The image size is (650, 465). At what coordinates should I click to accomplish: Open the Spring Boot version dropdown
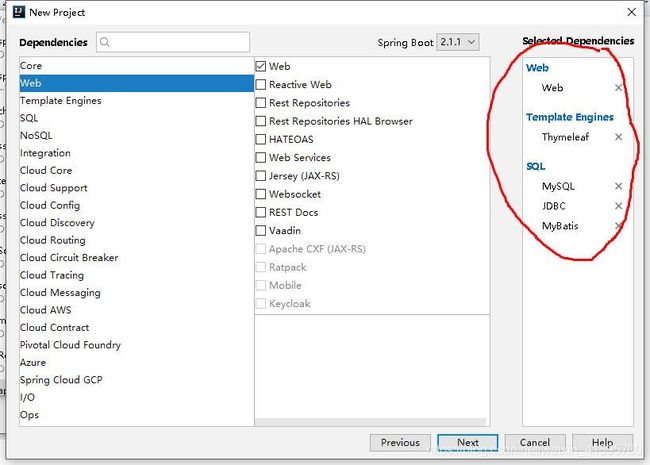458,42
